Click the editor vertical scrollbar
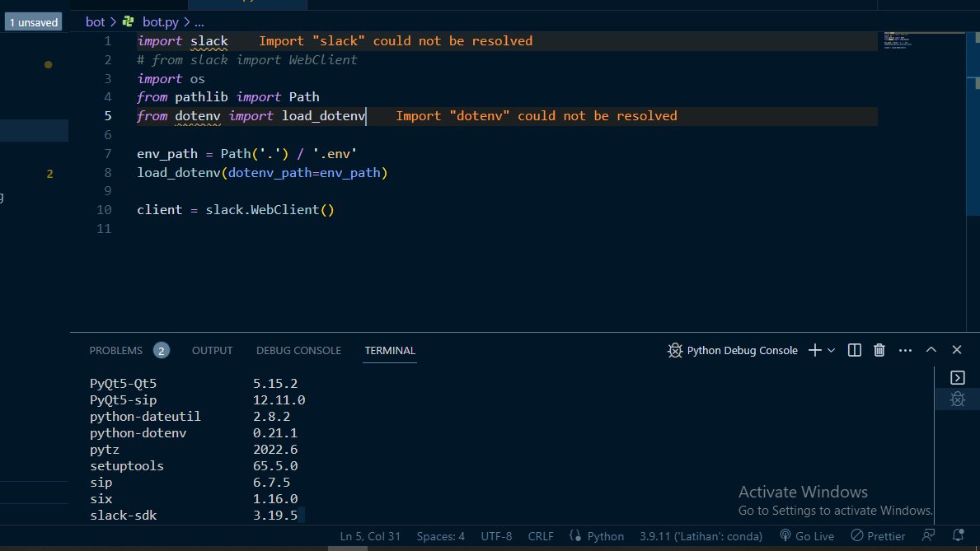This screenshot has height=551, width=980. (x=973, y=125)
